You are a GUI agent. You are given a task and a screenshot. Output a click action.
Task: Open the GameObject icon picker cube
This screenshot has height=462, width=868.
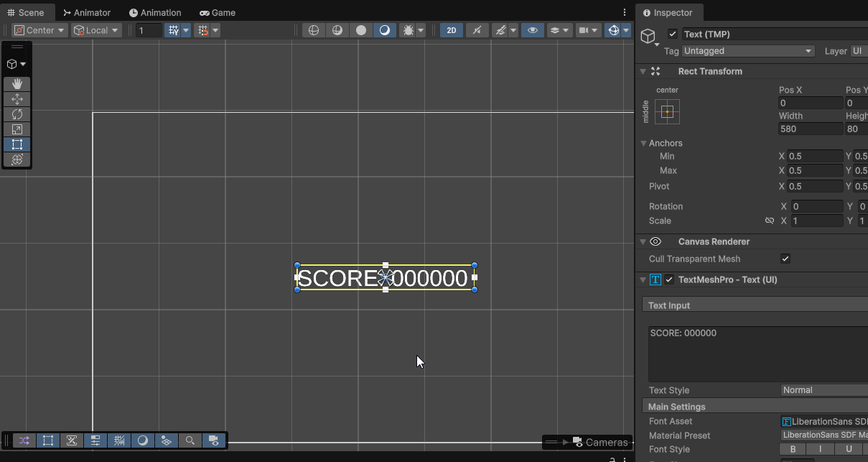[648, 36]
